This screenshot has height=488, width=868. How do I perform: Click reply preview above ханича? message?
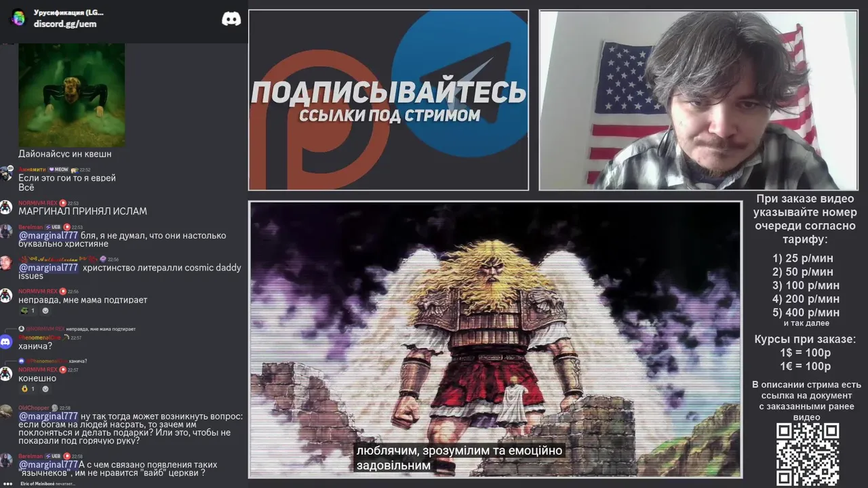click(x=77, y=329)
